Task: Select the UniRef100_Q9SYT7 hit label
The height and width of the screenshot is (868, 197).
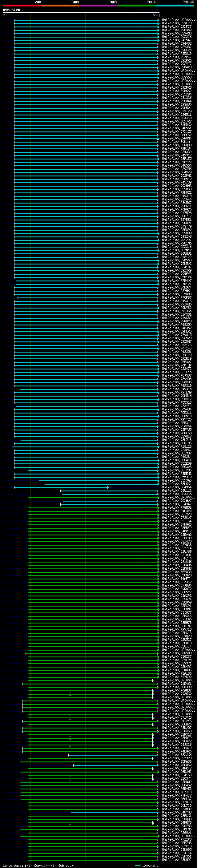Action: 177,64
